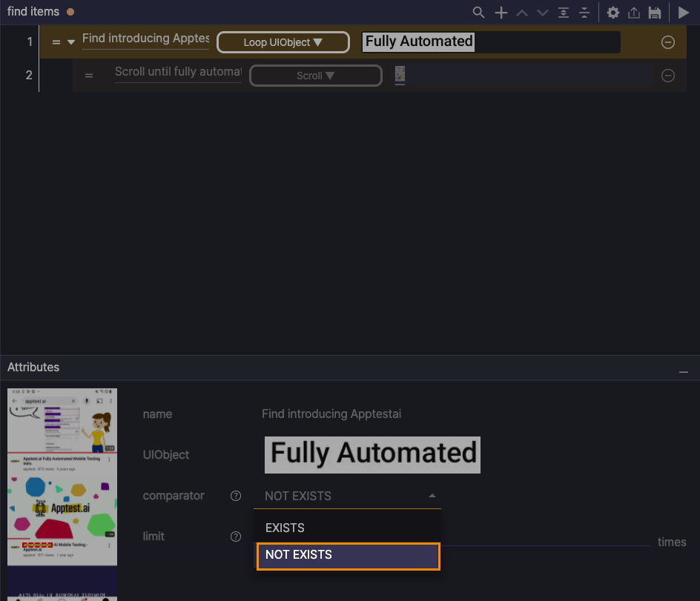Image resolution: width=700 pixels, height=601 pixels.
Task: Click the comparator dropdown showing NOT EXISTS
Action: pos(347,496)
